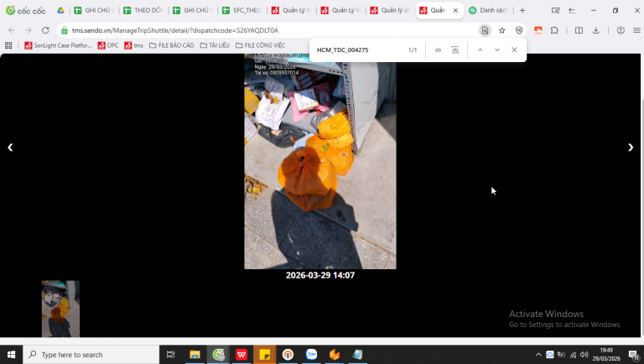This screenshot has width=644, height=364.
Task: Click the tab history back-arrow icon
Action: (572, 10)
